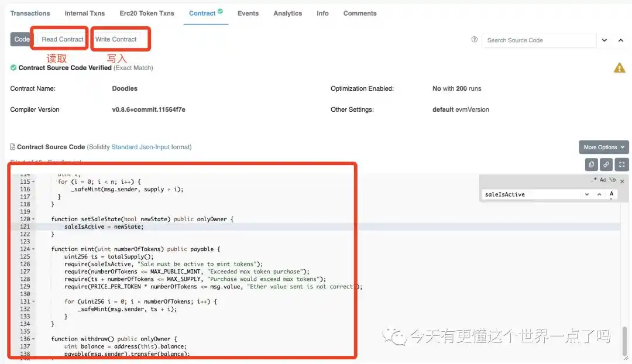Focus the Search Source Code field
Image resolution: width=632 pixels, height=364 pixels.
pos(539,40)
